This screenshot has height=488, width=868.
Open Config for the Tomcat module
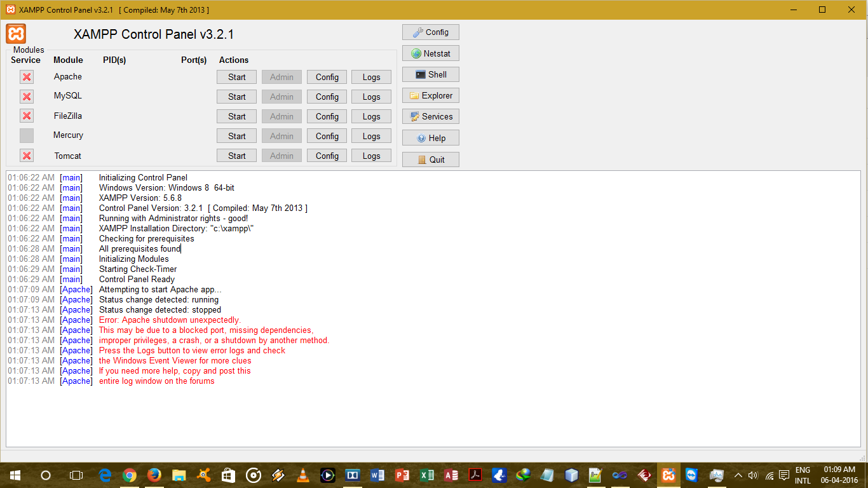click(327, 156)
